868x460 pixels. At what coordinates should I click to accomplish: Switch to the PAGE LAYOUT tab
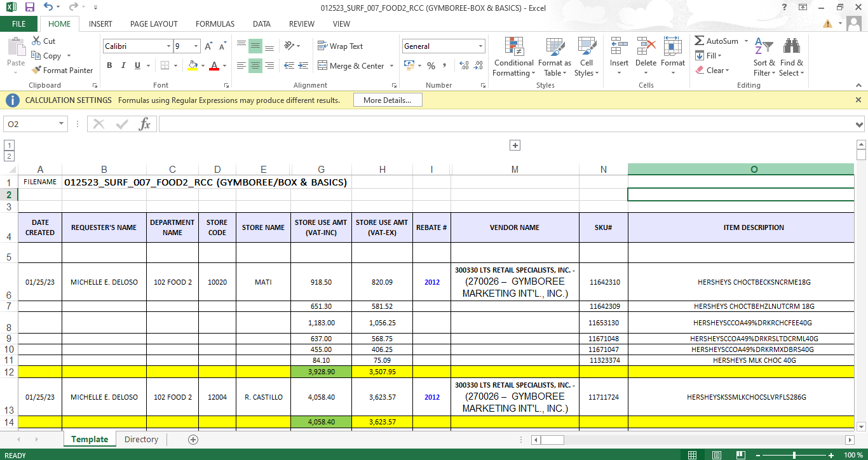pos(154,24)
